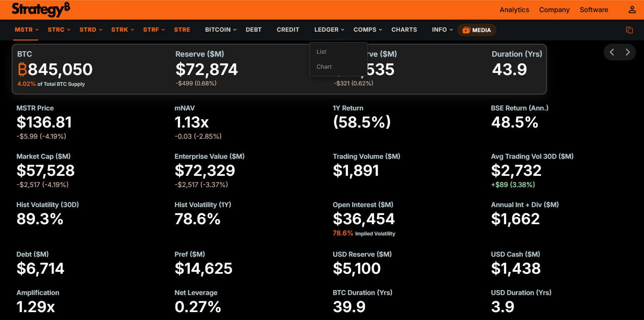This screenshot has width=644, height=320.
Task: Click the Annual Int + Div value $1,662
Action: (515, 219)
